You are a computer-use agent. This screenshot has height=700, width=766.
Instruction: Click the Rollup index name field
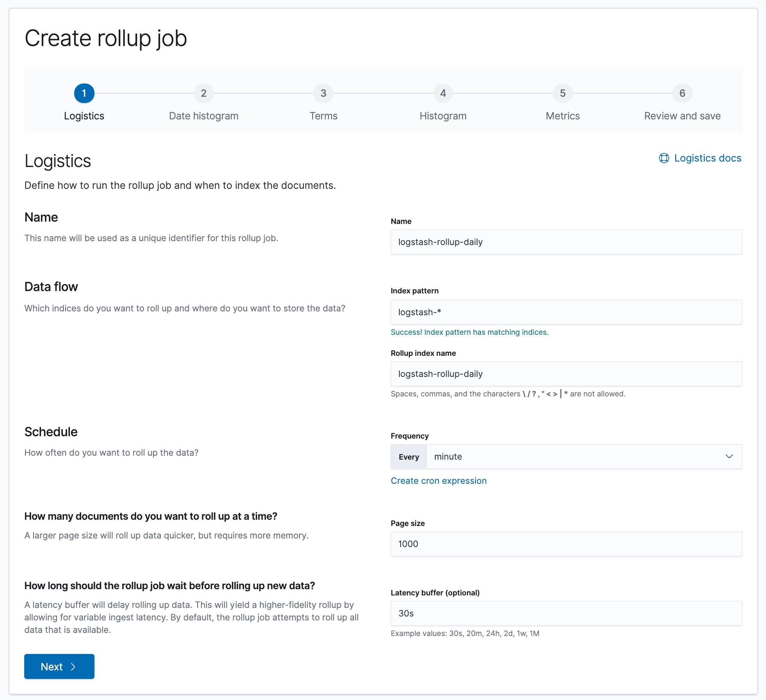coord(566,374)
